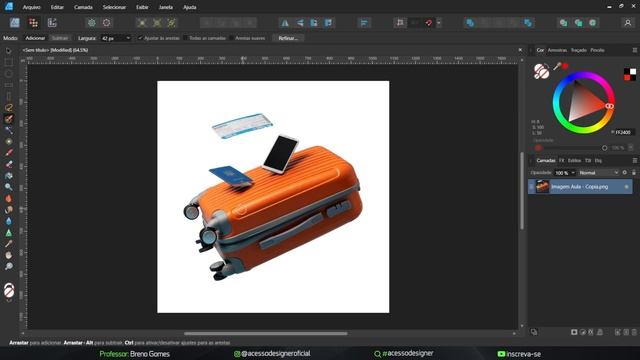The height and width of the screenshot is (360, 640).
Task: Open the color opacity value dropdown arrow
Action: 631,147
